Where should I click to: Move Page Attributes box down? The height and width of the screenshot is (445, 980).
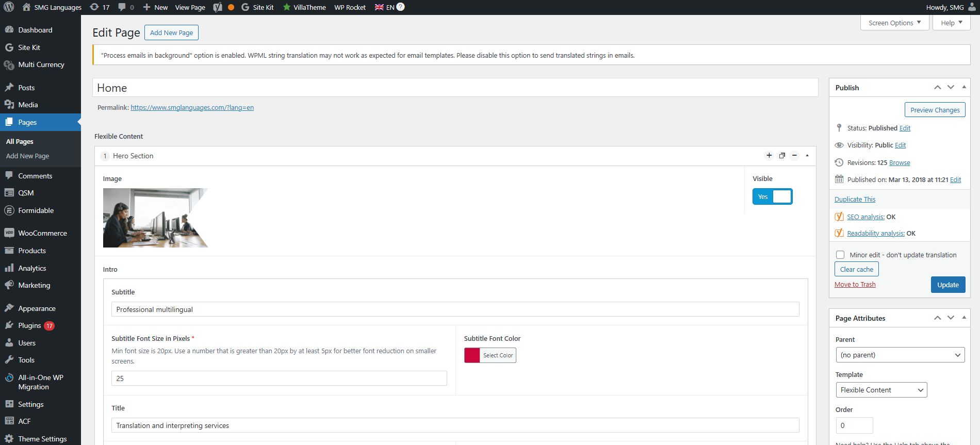[x=951, y=318]
